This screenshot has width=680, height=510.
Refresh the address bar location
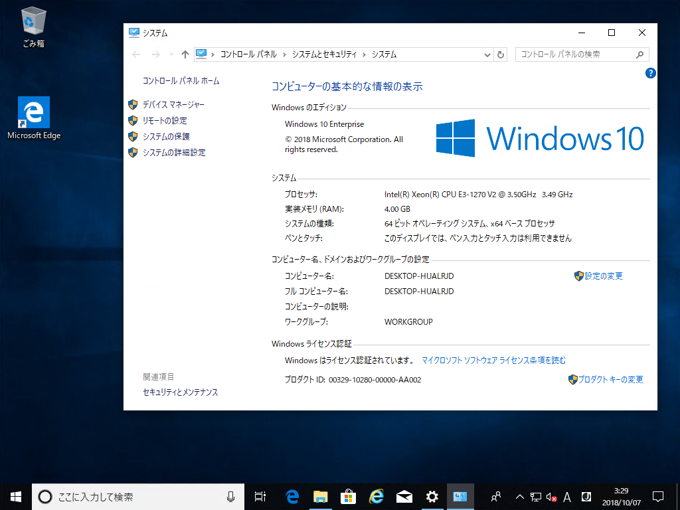pyautogui.click(x=500, y=55)
